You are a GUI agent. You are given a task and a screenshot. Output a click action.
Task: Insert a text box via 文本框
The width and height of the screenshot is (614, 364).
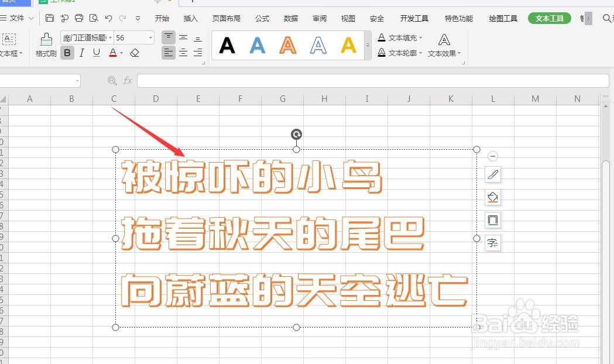(10, 46)
